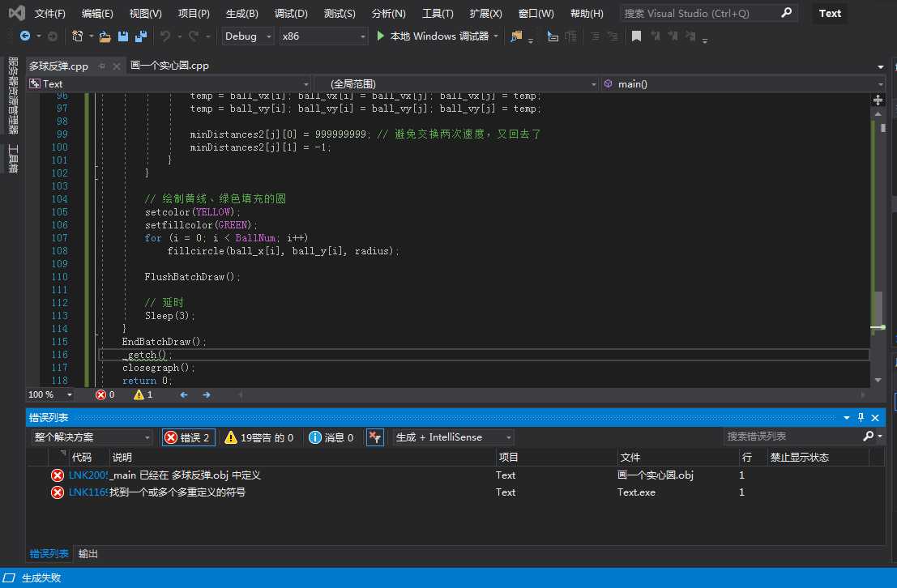This screenshot has width=897, height=588.
Task: Click the open file folder icon
Action: tap(105, 36)
